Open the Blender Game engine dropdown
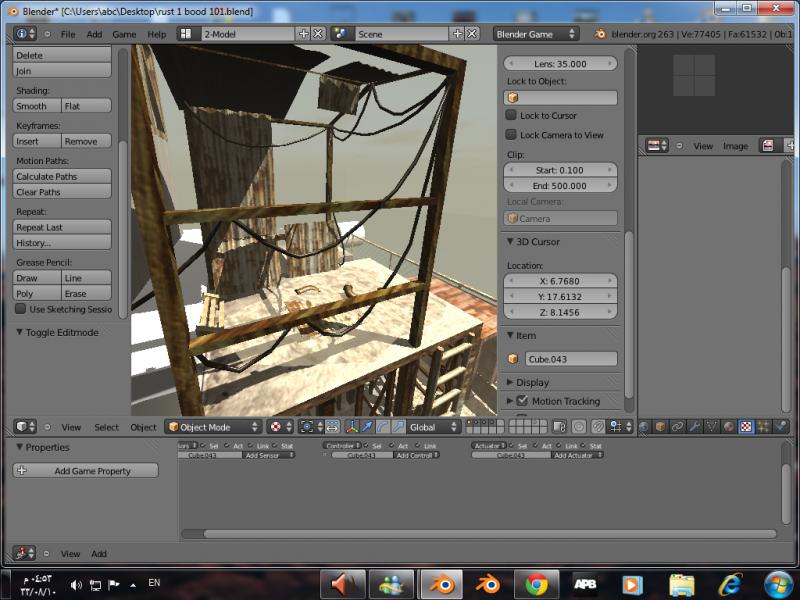Viewport: 800px width, 600px height. (536, 33)
